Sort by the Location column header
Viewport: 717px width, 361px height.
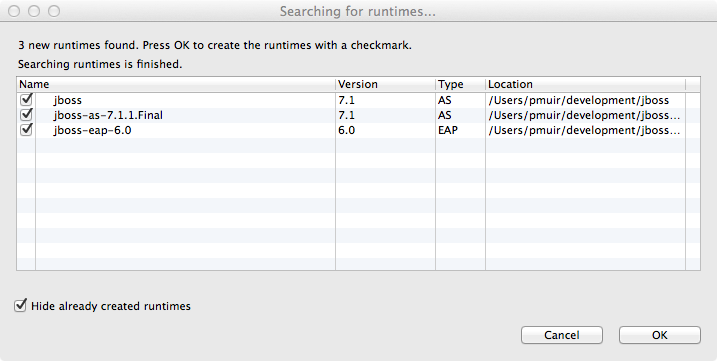pyautogui.click(x=585, y=84)
